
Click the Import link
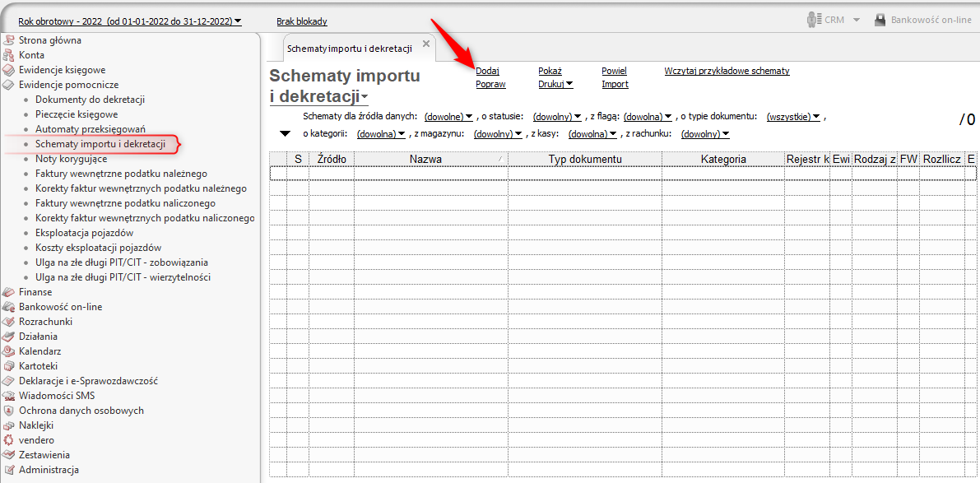[615, 84]
